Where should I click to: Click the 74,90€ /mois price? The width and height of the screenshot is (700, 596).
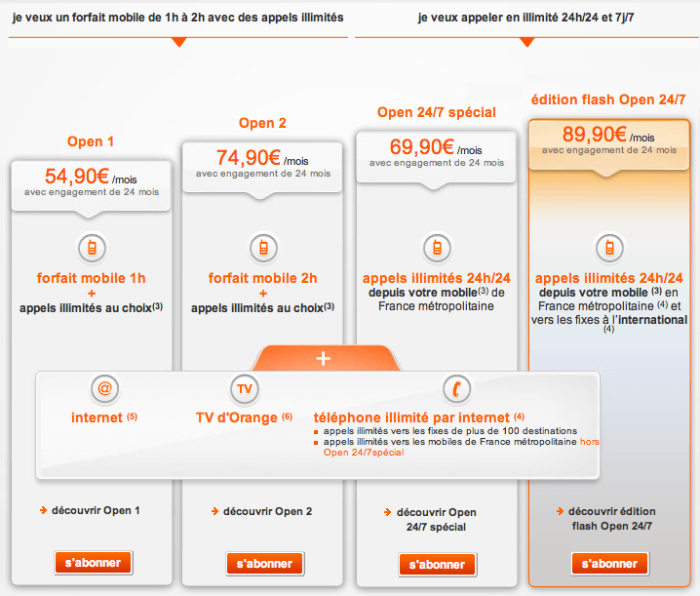pyautogui.click(x=262, y=158)
